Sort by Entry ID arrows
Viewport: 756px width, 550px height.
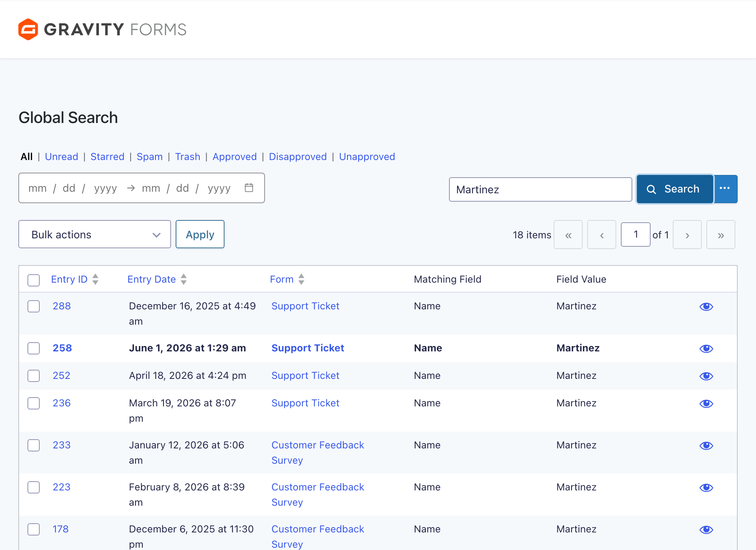tap(95, 279)
